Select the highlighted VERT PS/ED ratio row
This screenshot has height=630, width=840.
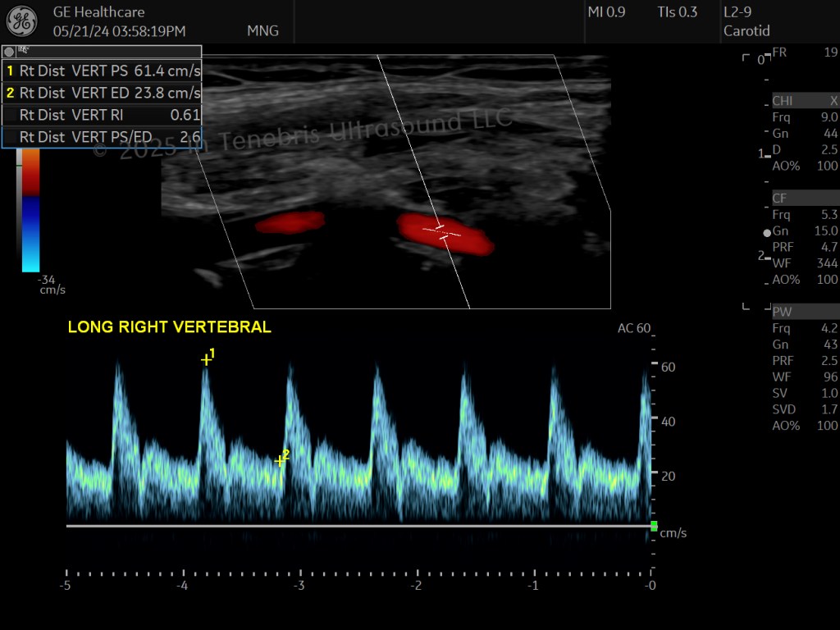tap(102, 137)
